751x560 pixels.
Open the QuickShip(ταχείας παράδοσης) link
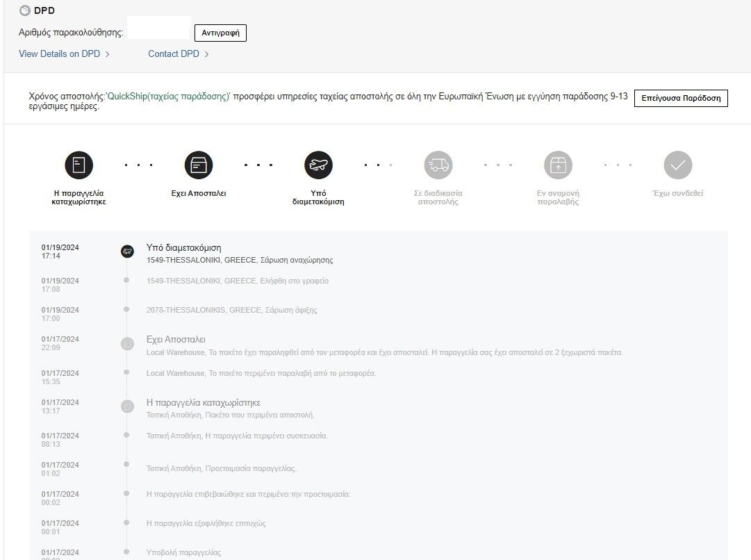pos(168,97)
